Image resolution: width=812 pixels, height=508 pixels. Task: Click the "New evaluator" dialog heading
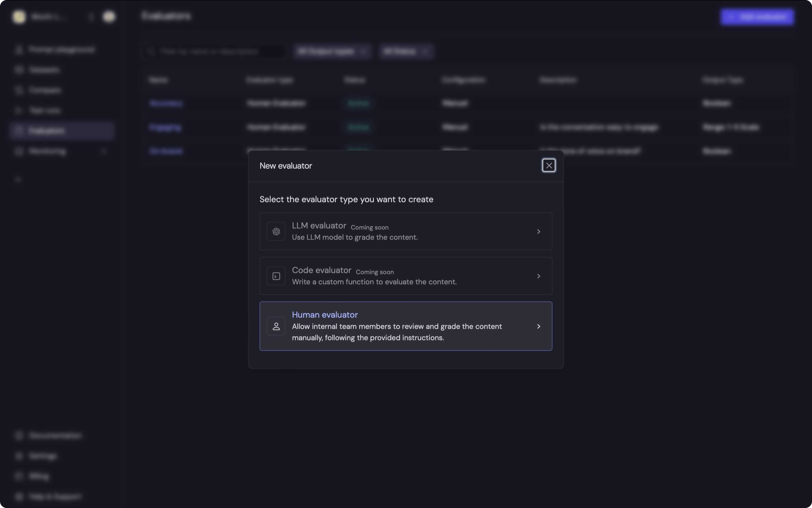[286, 166]
